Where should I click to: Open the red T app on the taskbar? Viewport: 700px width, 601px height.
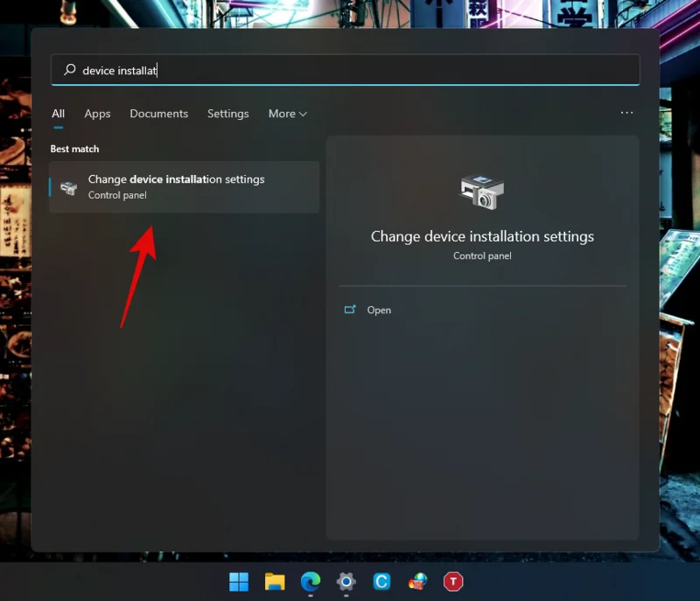(453, 582)
